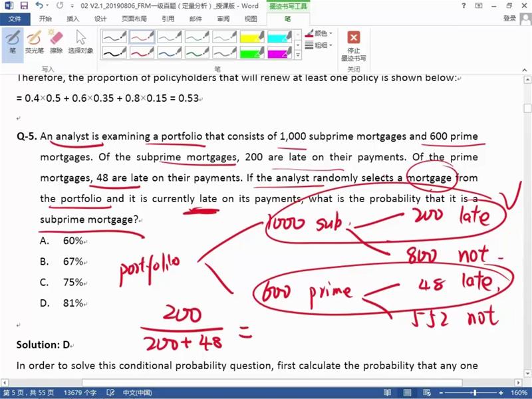Screen dimensions: 532x399
Task: Save the document from quick access toolbar
Action: tap(24, 6)
